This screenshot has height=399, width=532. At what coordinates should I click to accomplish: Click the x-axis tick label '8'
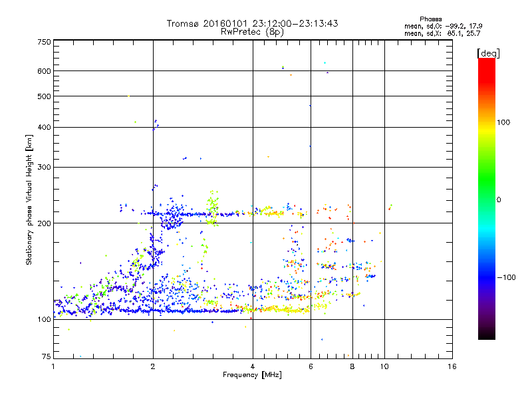pyautogui.click(x=352, y=366)
